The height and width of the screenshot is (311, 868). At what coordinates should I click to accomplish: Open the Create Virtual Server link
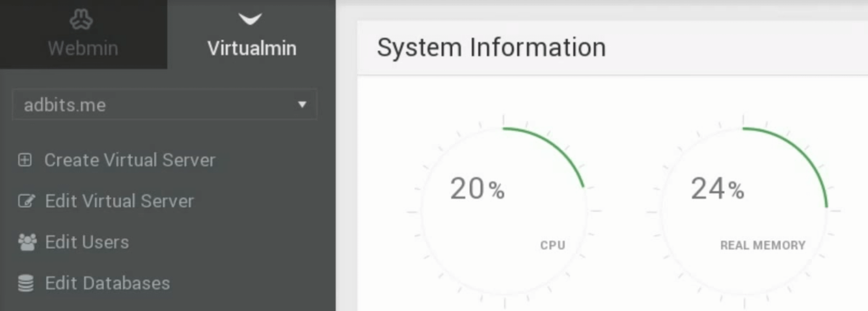[x=130, y=160]
